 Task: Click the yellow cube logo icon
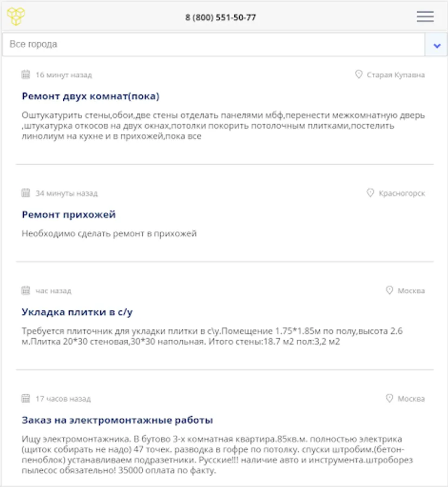(16, 16)
